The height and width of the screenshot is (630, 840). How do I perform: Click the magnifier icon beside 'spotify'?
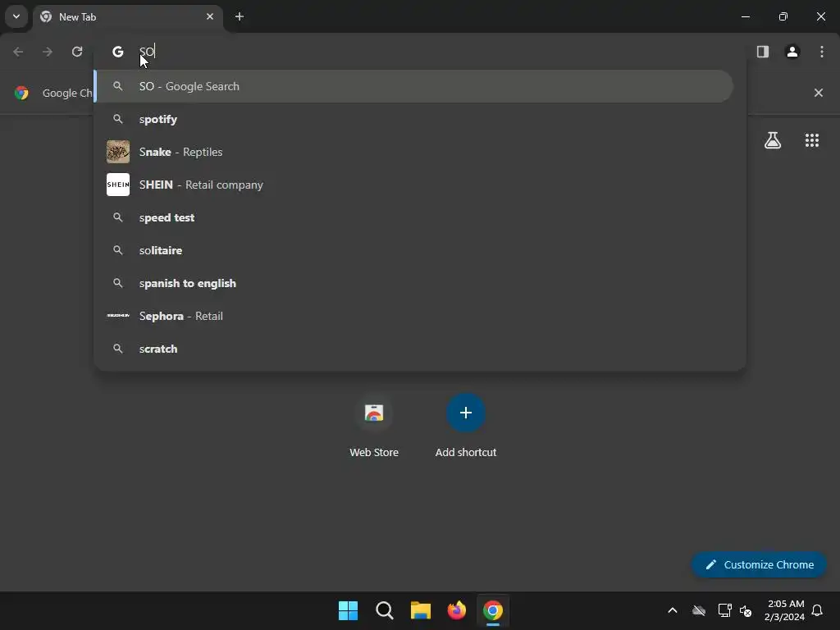118,119
